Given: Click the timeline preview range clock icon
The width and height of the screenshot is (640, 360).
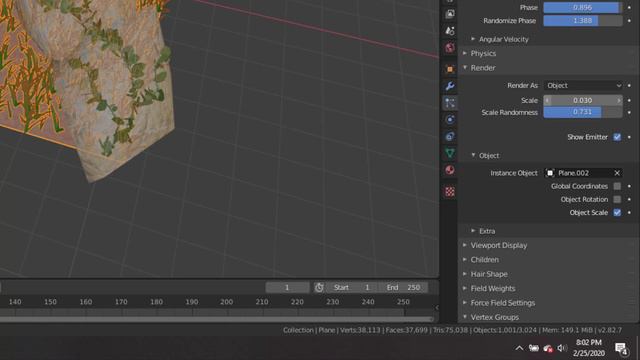Looking at the screenshot, I should pyautogui.click(x=319, y=287).
